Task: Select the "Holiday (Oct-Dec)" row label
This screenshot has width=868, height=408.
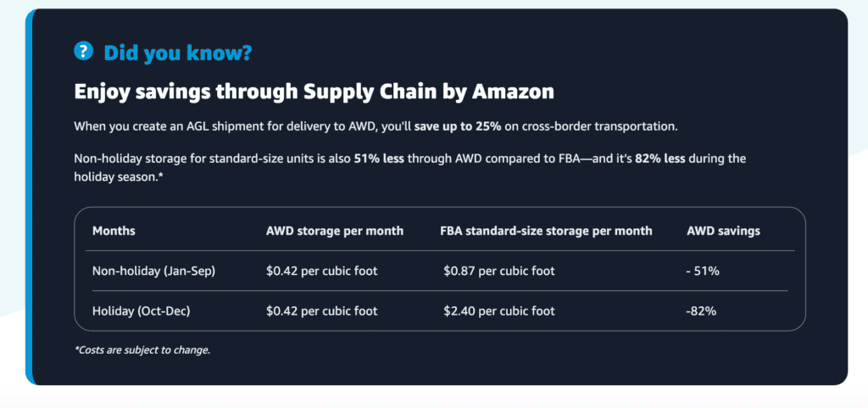Action: pyautogui.click(x=140, y=311)
